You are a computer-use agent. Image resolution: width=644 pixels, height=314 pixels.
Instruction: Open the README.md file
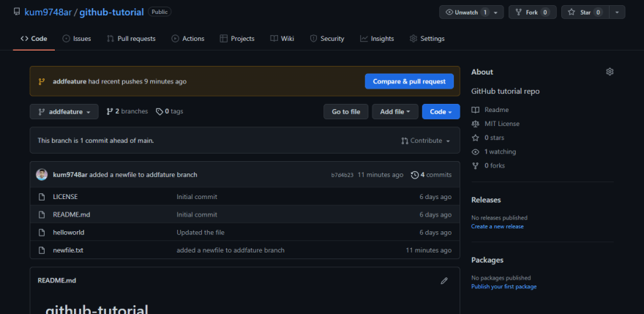73,214
